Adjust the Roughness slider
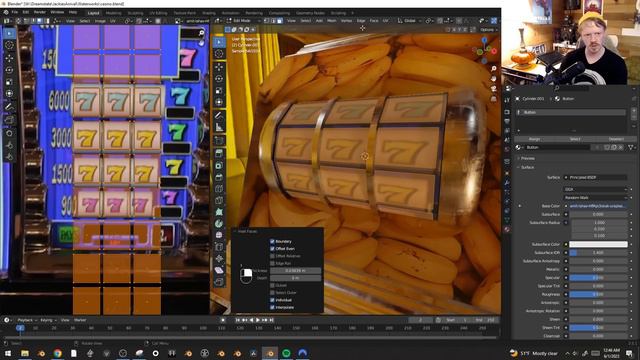Screen dimensions: 640x360 (x=598, y=294)
